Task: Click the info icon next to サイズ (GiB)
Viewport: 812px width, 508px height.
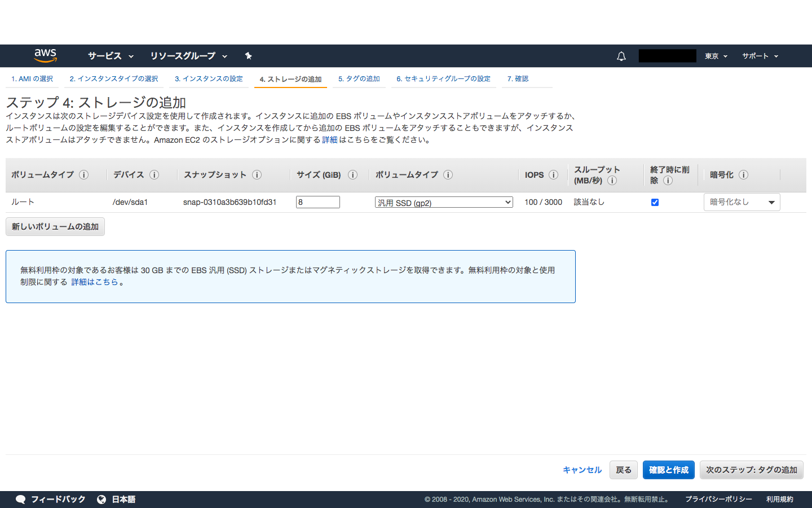Action: 353,175
